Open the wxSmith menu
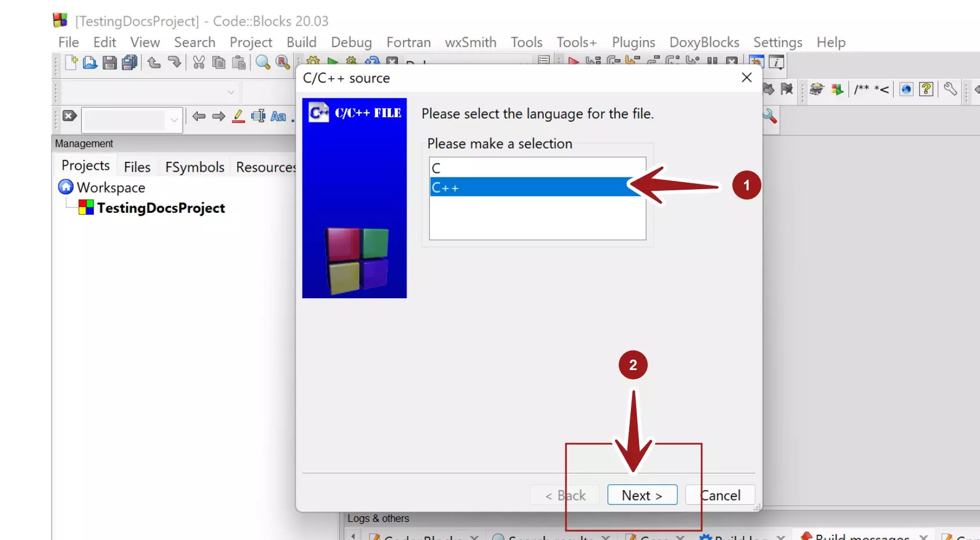This screenshot has width=980, height=540. coord(471,42)
